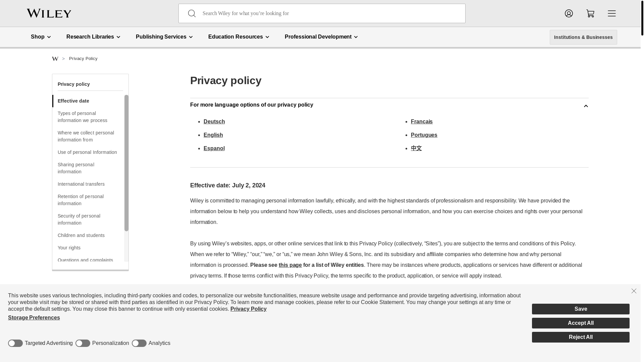Open the hamburger menu icon

pyautogui.click(x=611, y=13)
